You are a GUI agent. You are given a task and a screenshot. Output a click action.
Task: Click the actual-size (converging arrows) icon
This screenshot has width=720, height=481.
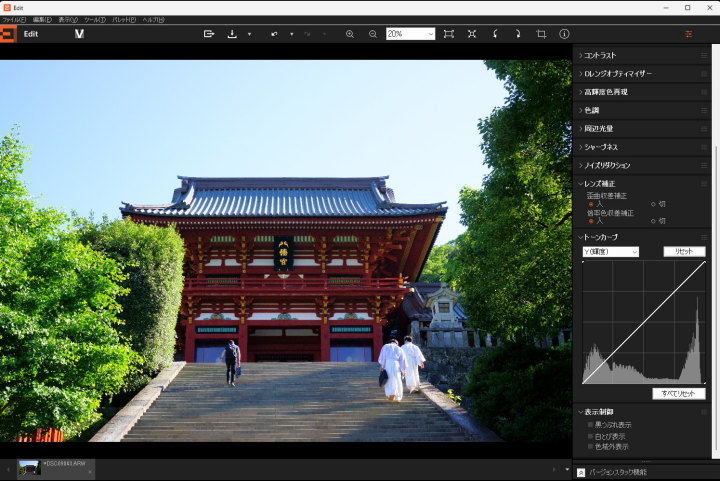[x=472, y=34]
